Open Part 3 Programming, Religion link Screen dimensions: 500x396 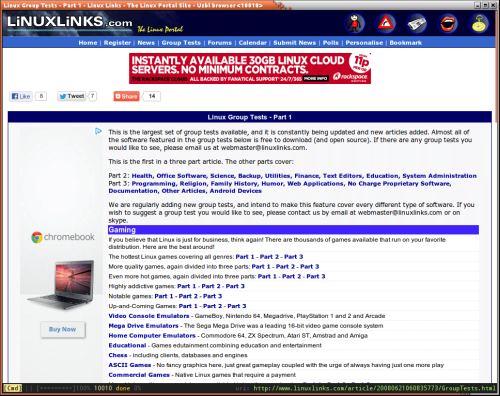click(x=279, y=187)
